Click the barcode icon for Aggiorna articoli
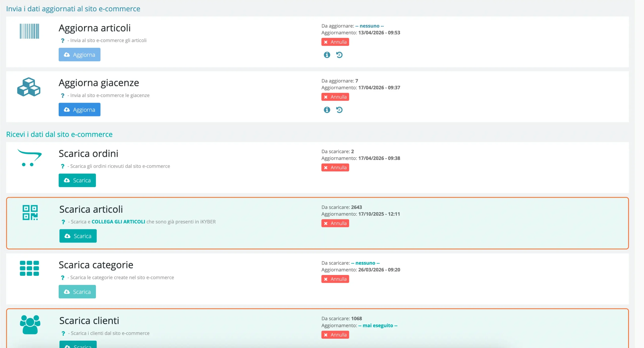 [29, 31]
